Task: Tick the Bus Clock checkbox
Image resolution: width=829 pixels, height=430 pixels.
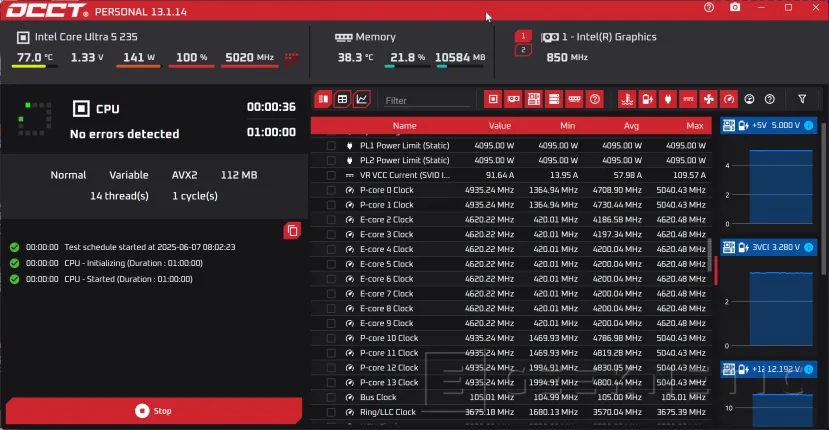Action: [331, 397]
